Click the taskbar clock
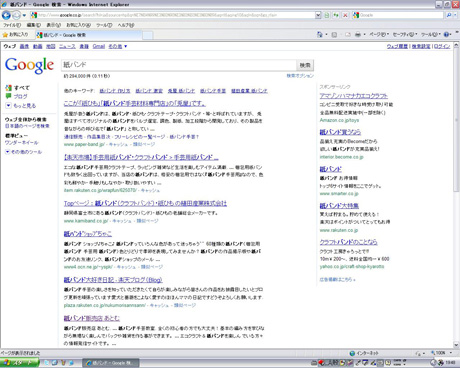This screenshot has height=368, width=460. pyautogui.click(x=451, y=363)
